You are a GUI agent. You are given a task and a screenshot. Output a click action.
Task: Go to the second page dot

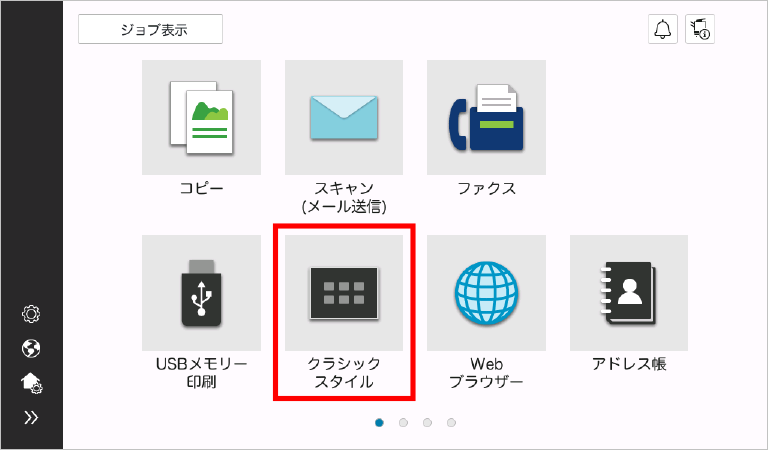click(404, 423)
